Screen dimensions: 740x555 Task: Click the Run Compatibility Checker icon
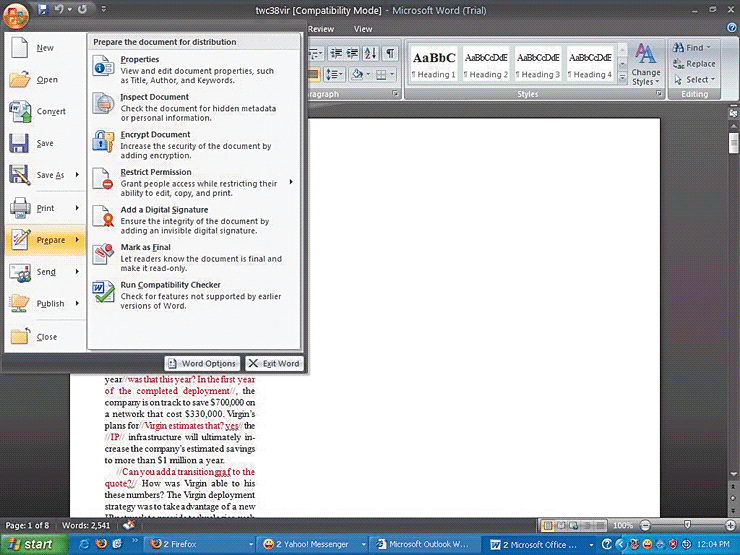point(103,292)
